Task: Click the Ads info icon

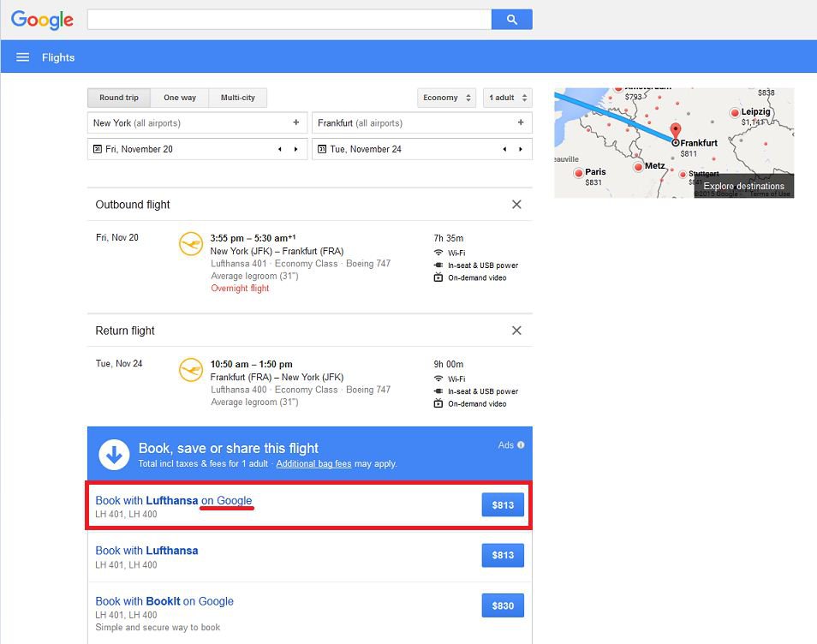Action: click(521, 445)
